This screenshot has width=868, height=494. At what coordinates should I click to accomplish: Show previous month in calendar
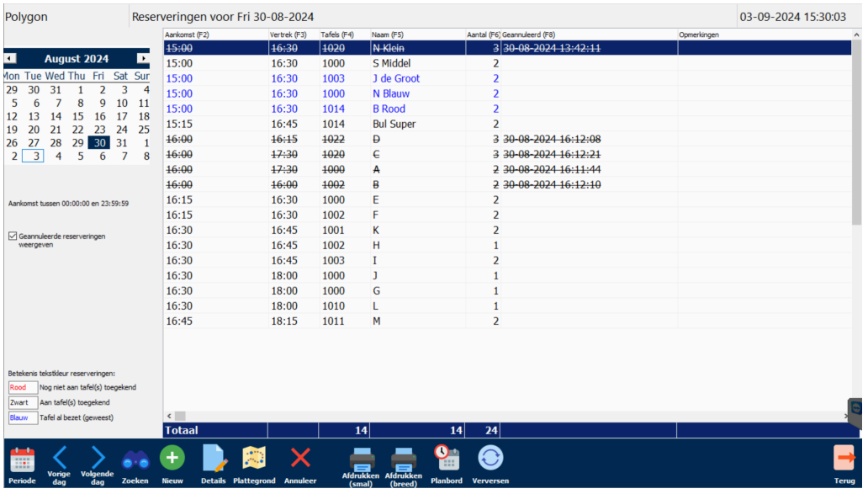[10, 58]
